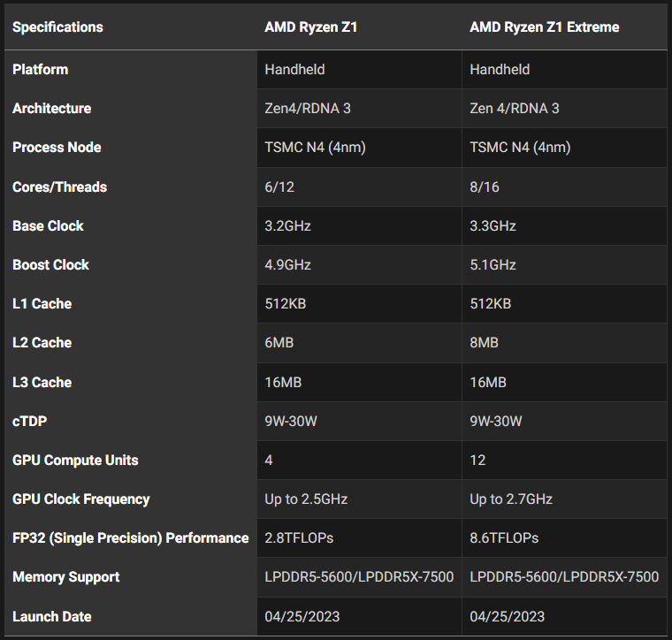
Task: Click the 'L2 Cache' row label
Action: coord(42,343)
